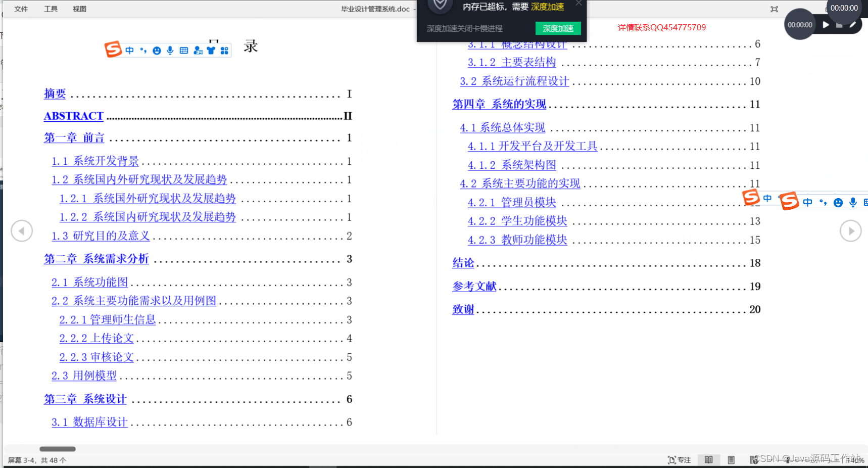868x468 pixels.
Task: Open the 视图 menu
Action: 79,9
